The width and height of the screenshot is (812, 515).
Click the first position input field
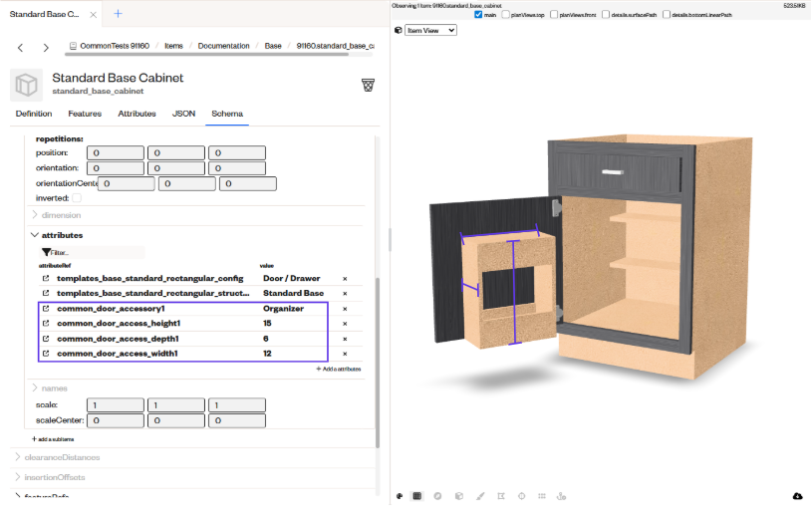[x=116, y=153]
